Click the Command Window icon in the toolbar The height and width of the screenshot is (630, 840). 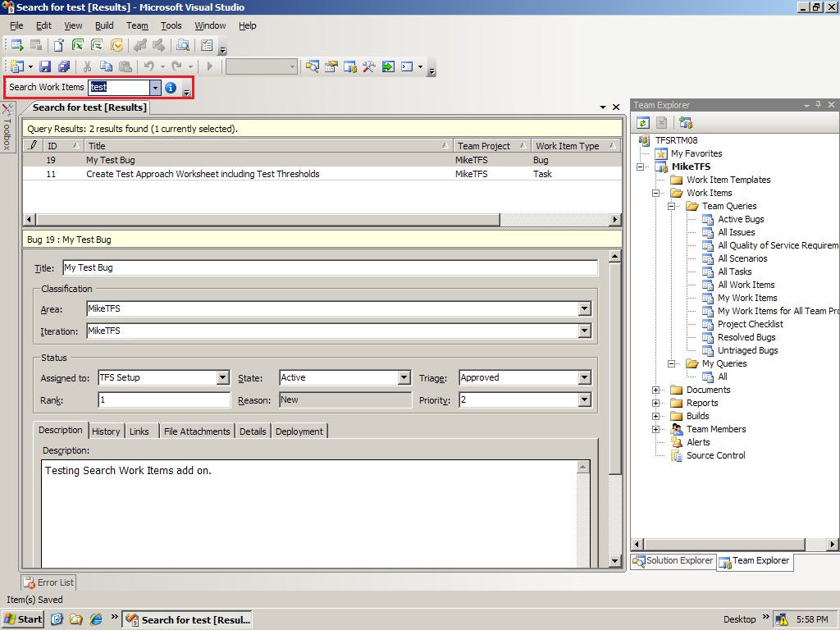[x=407, y=66]
